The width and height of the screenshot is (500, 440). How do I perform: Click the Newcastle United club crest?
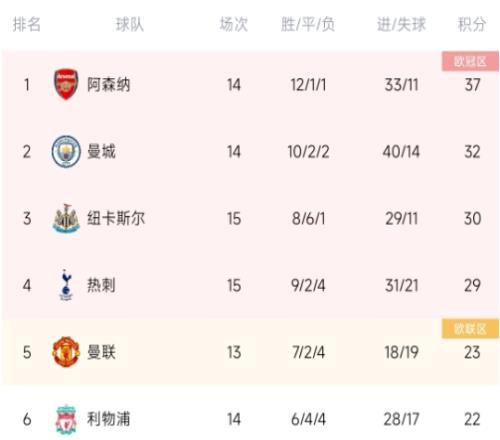click(x=66, y=218)
